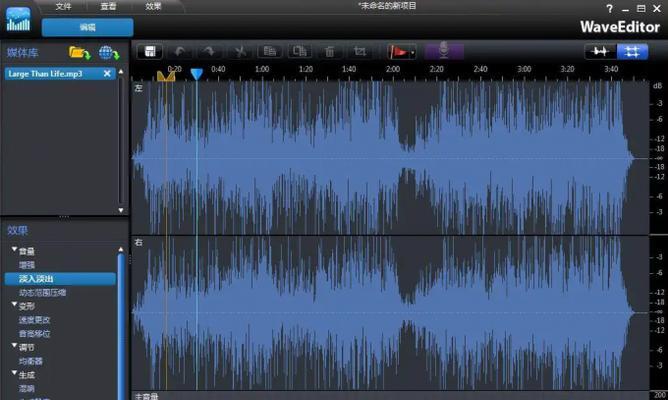The image size is (668, 400).
Task: Click the 3:00 mark on time ruler
Action: 524,69
